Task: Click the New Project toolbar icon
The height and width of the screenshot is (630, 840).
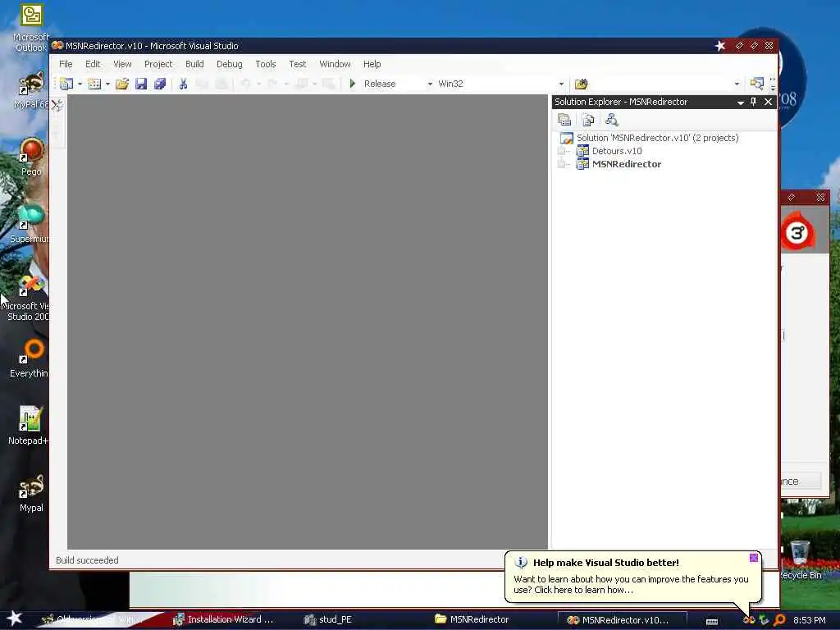Action: click(x=66, y=84)
